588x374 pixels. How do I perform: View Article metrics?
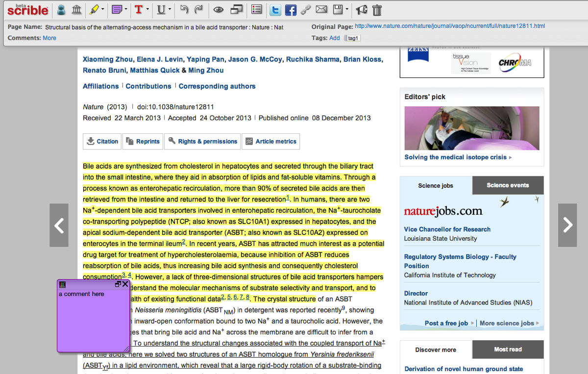(x=271, y=141)
